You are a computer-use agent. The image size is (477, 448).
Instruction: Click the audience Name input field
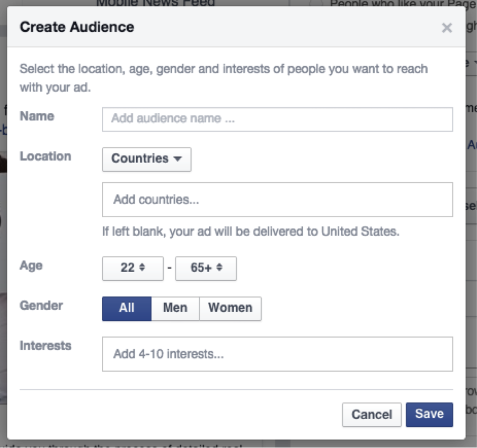[x=277, y=119]
